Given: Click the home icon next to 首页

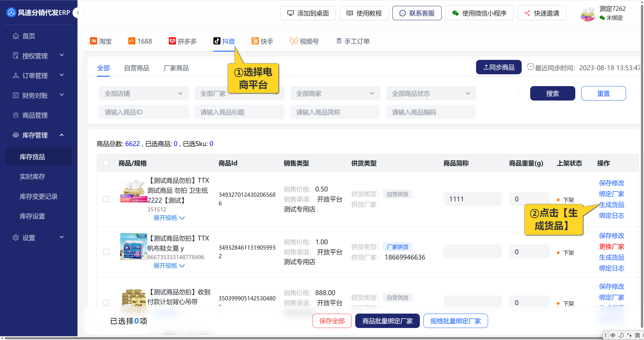Looking at the screenshot, I should click(x=16, y=36).
